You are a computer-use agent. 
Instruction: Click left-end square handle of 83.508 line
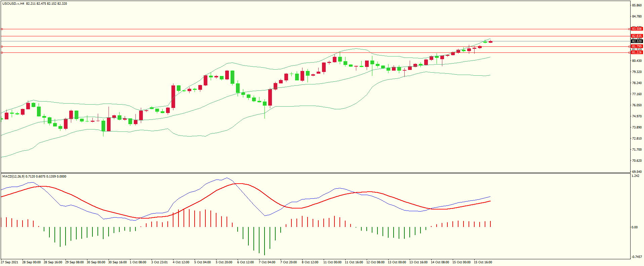pyautogui.click(x=2, y=29)
